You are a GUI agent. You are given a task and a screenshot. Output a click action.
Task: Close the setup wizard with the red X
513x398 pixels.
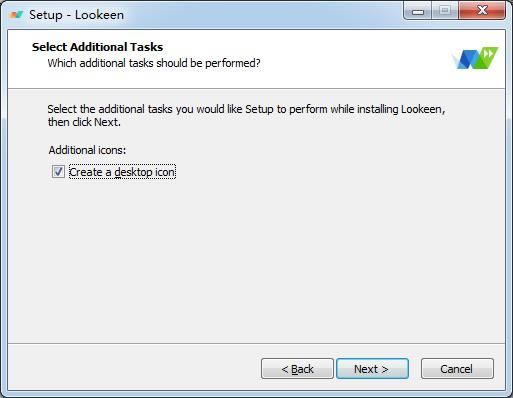[482, 11]
